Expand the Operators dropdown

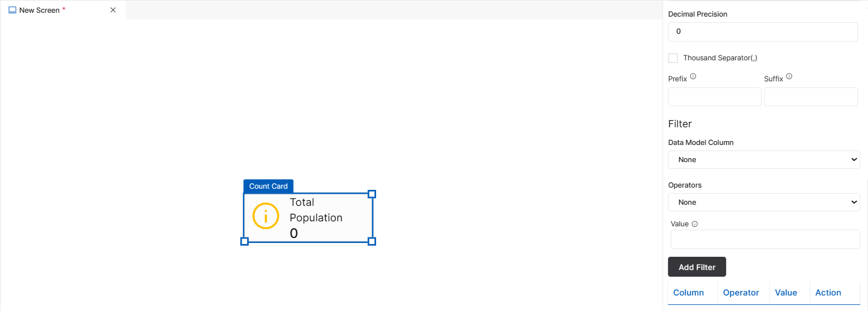click(x=764, y=202)
